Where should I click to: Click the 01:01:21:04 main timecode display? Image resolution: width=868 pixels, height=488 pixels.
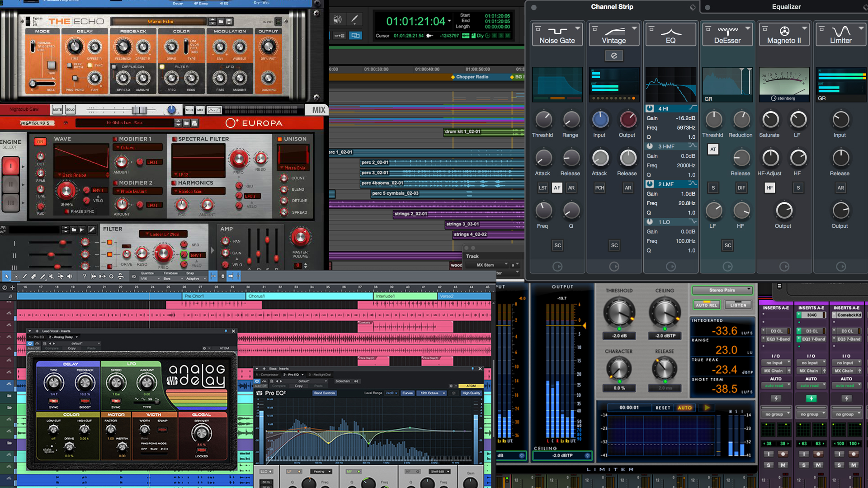click(x=415, y=21)
